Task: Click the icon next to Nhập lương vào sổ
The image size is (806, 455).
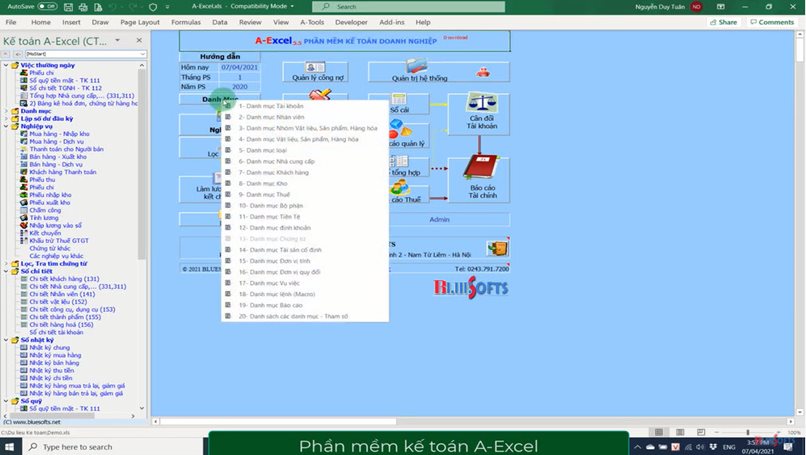Action: (24, 225)
